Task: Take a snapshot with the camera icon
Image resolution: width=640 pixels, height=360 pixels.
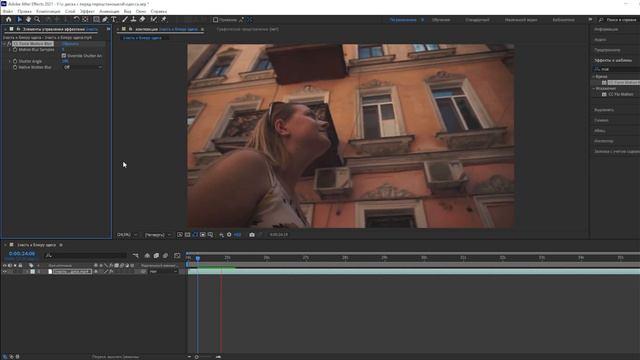Action: [252, 235]
